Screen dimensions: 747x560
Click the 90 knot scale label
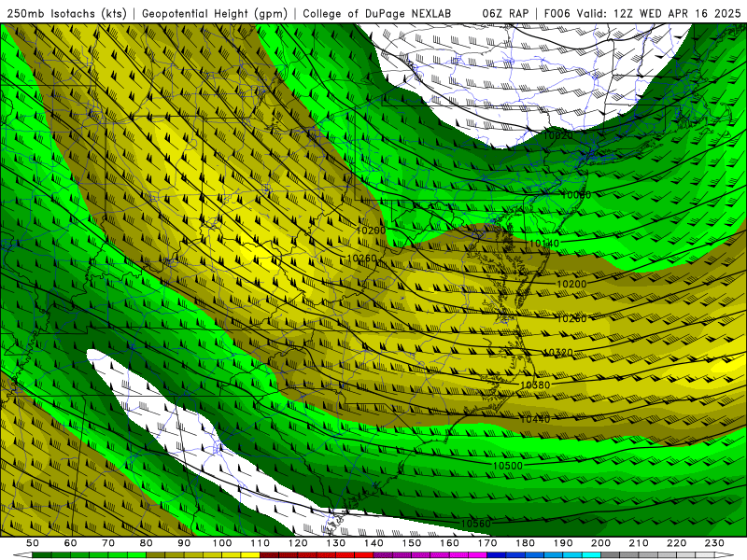click(x=184, y=543)
